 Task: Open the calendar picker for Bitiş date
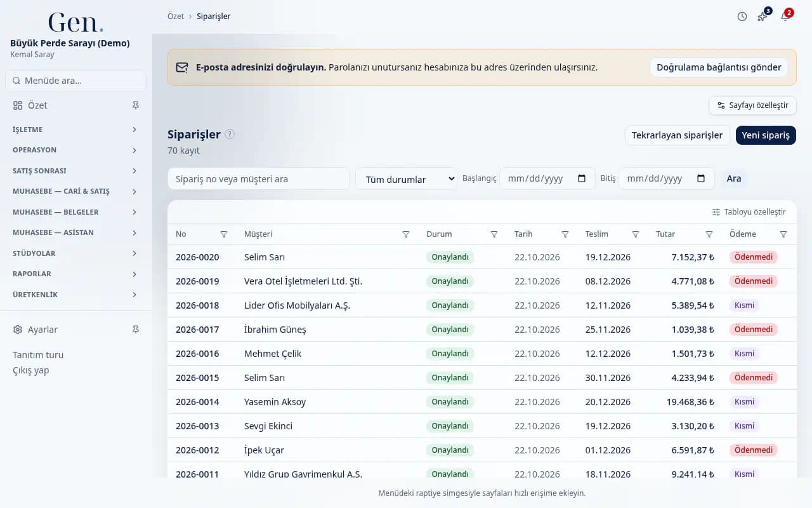coord(701,178)
